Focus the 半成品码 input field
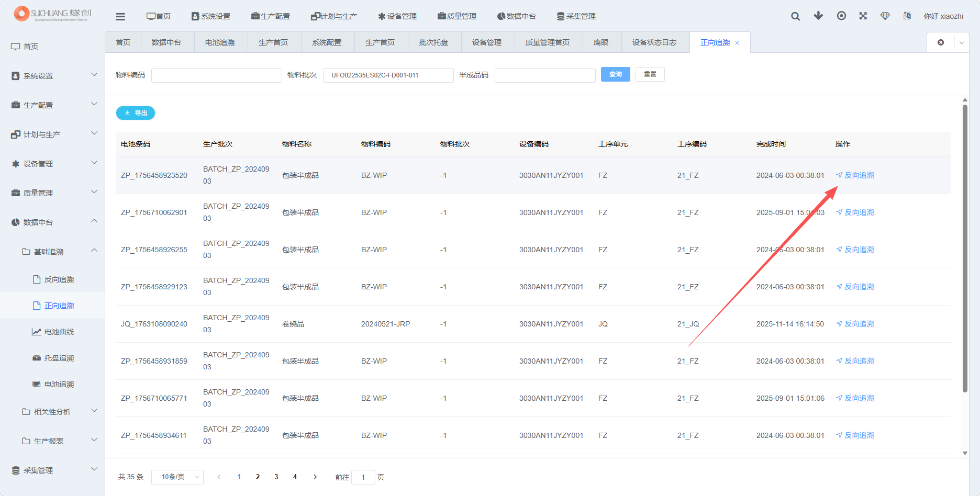Screen dimensions: 980x496 [x=545, y=75]
